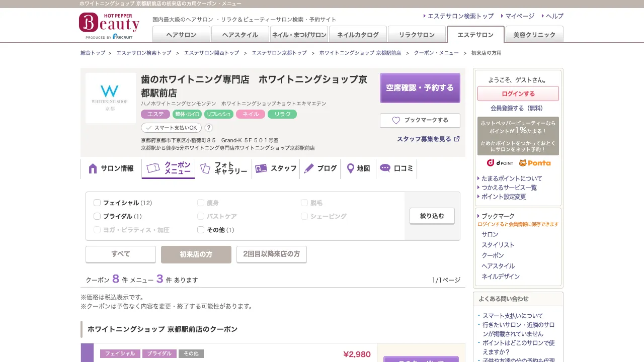
Task: Open つかえるサービス一覧 link
Action: [509, 188]
